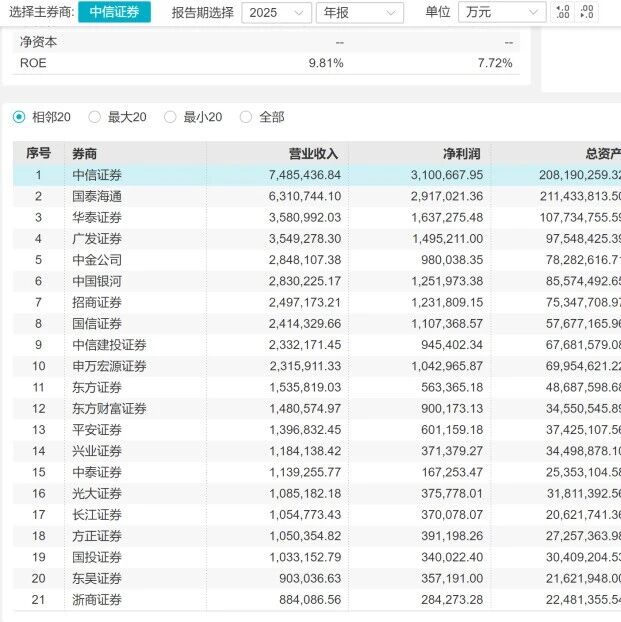Click net profit value 284,273.28
The image size is (621, 622).
click(x=452, y=599)
